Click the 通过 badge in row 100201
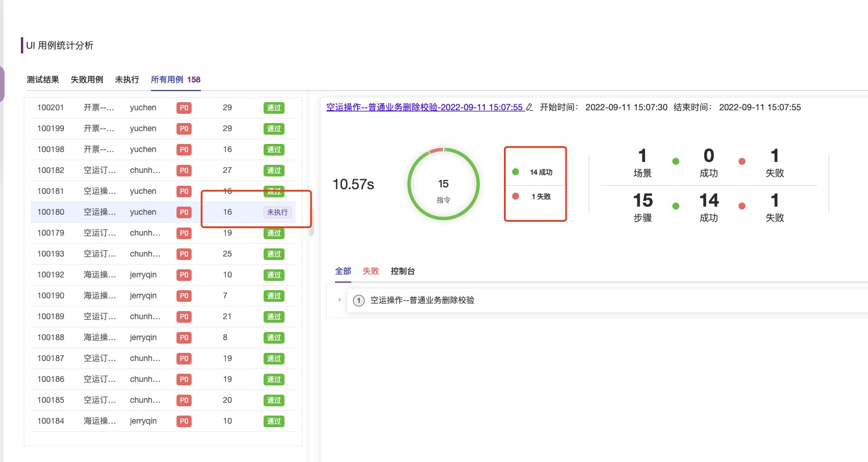Viewport: 868px width, 462px height. tap(273, 108)
